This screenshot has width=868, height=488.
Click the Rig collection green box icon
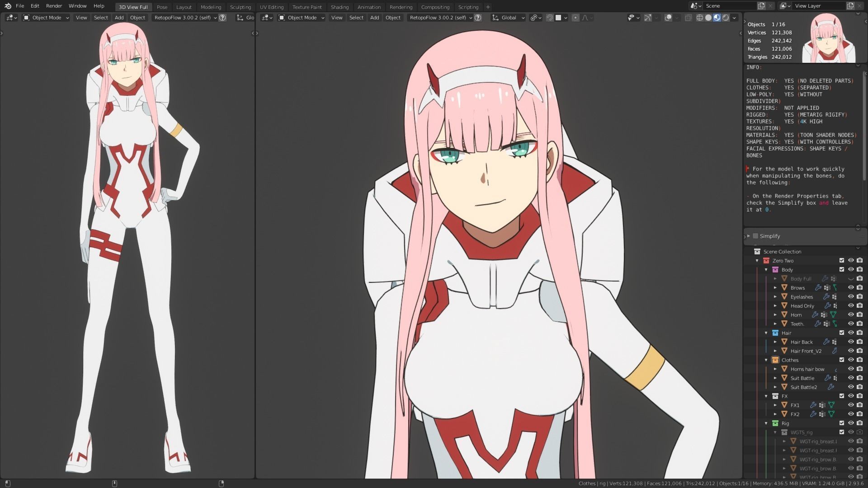click(x=775, y=423)
